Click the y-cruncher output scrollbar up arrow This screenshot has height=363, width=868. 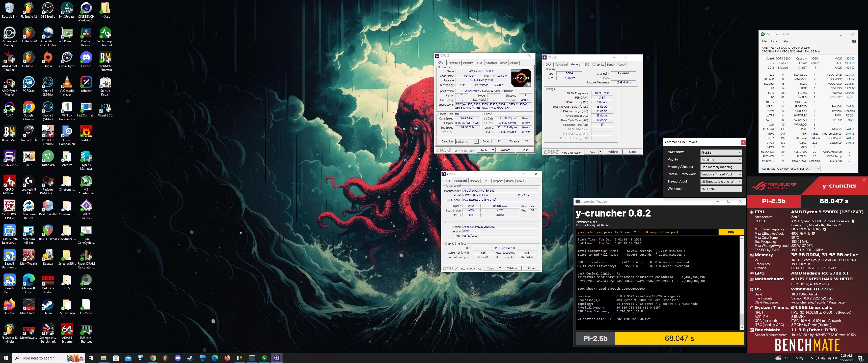point(741,238)
